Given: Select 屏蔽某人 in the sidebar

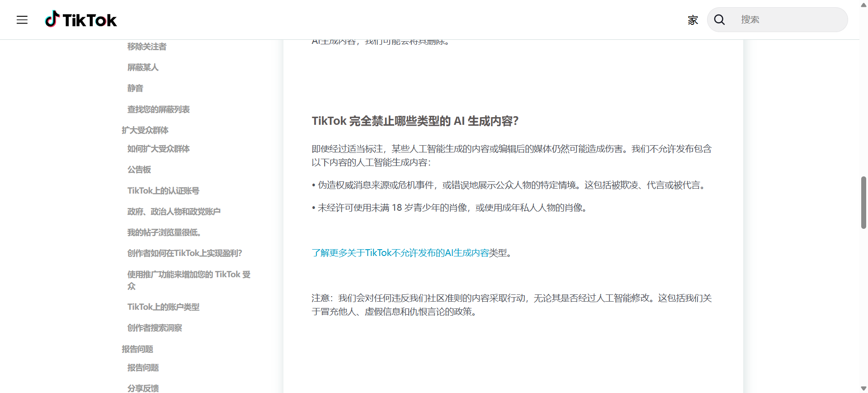Looking at the screenshot, I should pyautogui.click(x=143, y=67).
